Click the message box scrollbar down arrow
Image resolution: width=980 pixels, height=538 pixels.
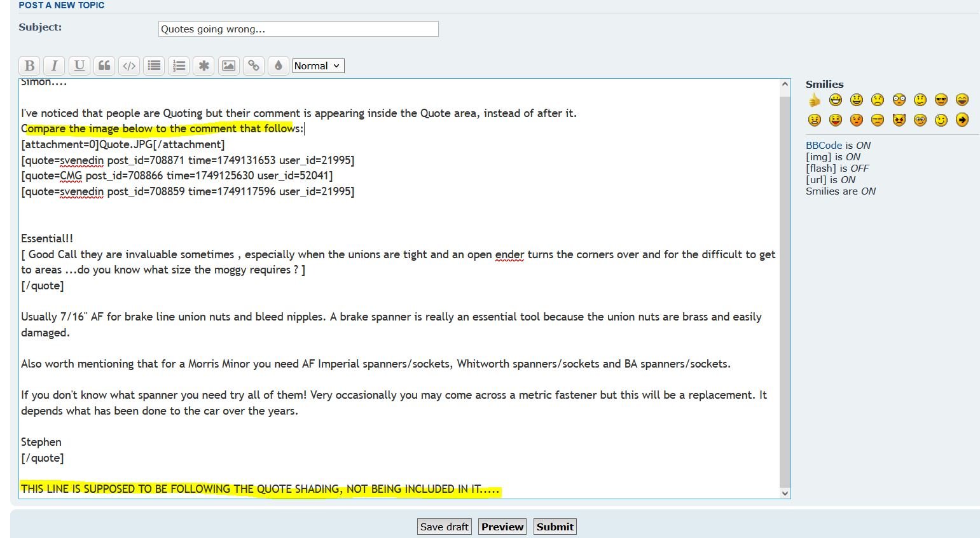pyautogui.click(x=785, y=493)
